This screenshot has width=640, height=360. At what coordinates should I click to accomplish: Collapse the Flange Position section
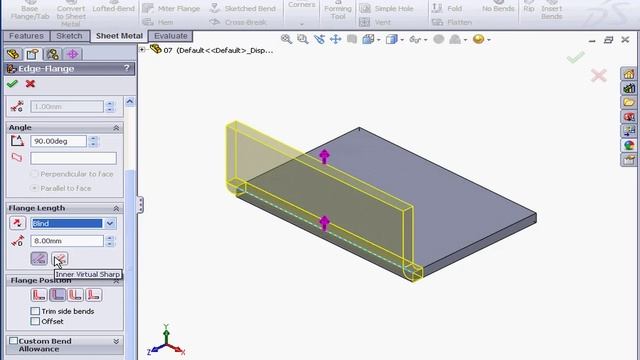click(x=116, y=281)
